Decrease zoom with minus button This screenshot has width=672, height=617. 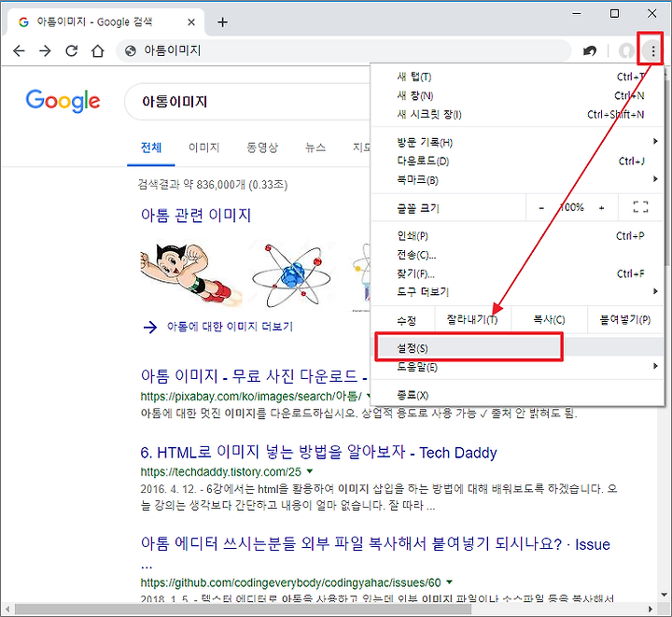(541, 208)
